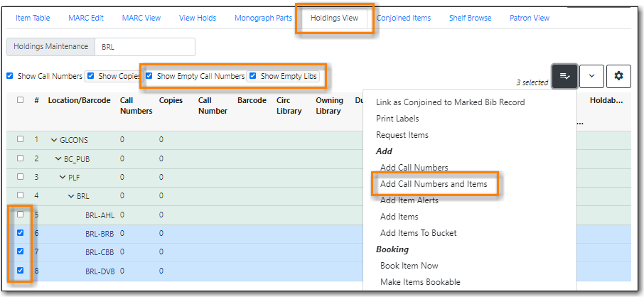Uncheck the Show Empty Libs option

(253, 76)
